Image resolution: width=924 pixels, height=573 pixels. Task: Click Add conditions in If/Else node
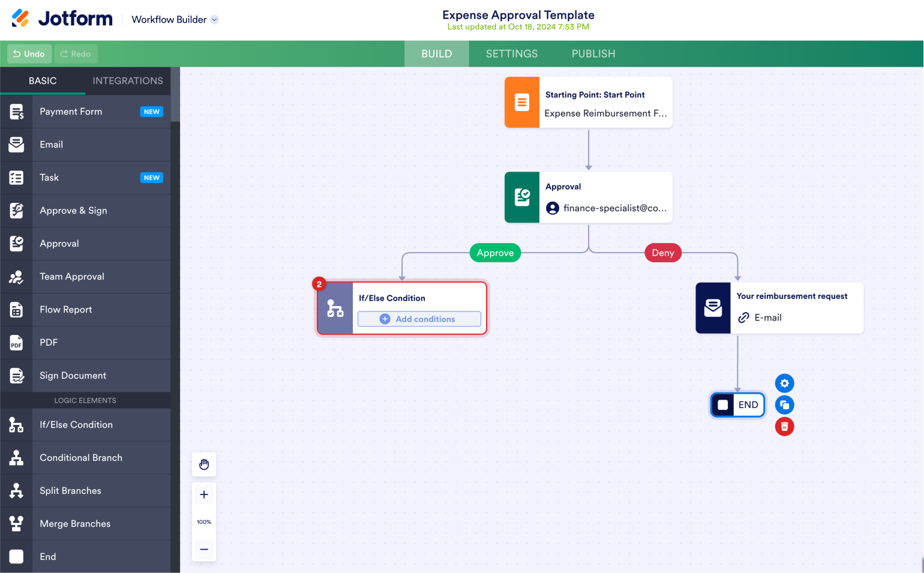click(x=419, y=319)
